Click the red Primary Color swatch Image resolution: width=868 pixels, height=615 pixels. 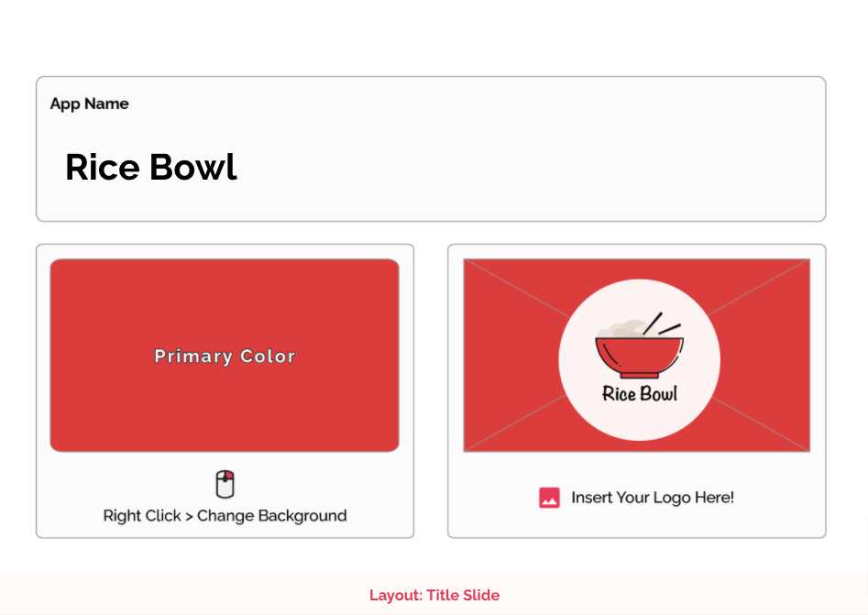tap(225, 356)
